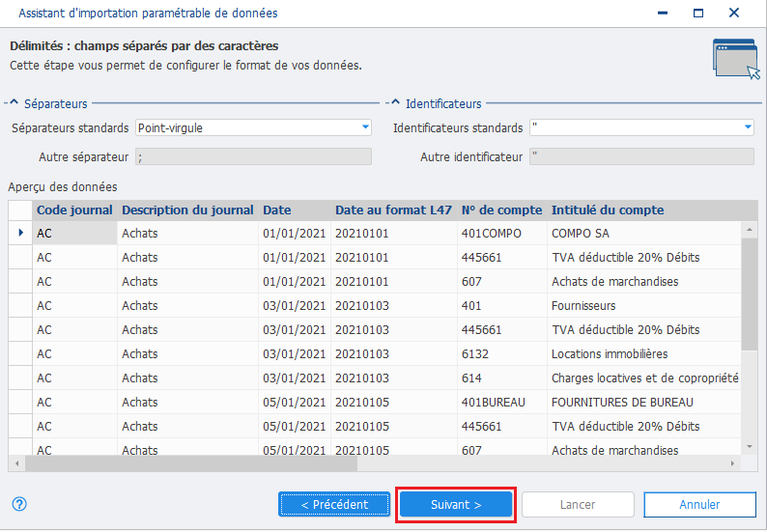767x532 pixels.
Task: Select the cell COMPO SA
Action: pos(644,234)
